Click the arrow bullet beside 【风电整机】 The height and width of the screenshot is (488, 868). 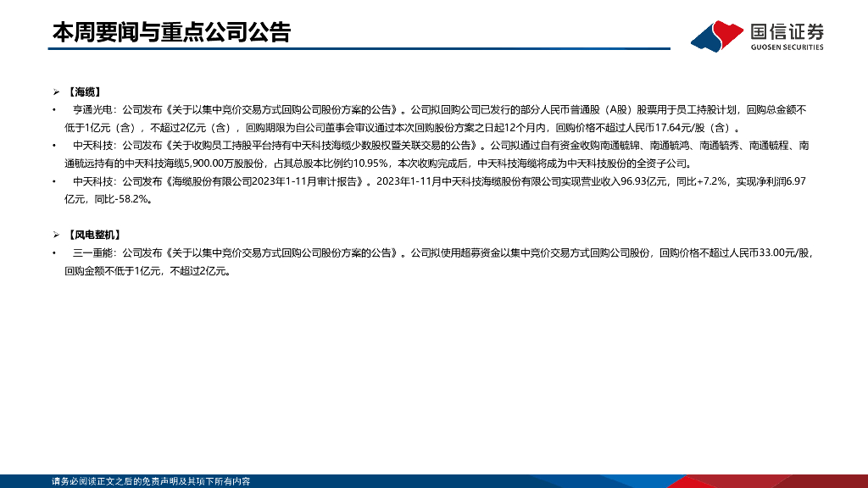click(x=56, y=236)
